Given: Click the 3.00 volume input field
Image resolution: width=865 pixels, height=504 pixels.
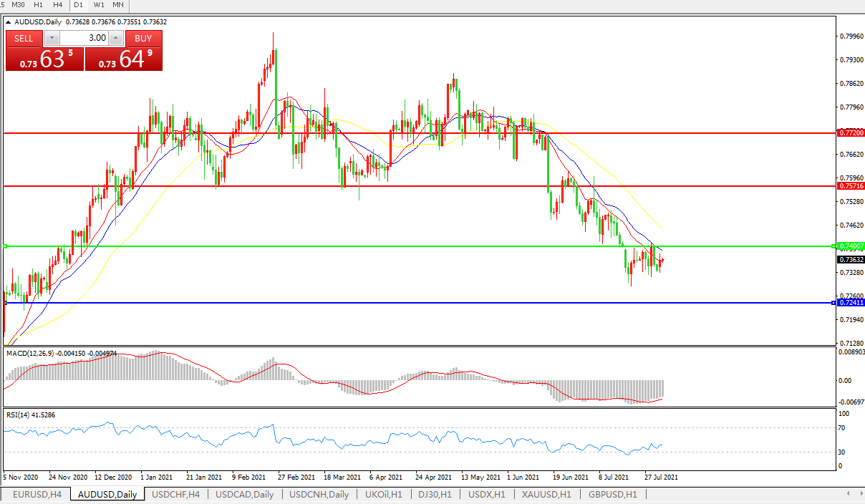Looking at the screenshot, I should (x=83, y=39).
